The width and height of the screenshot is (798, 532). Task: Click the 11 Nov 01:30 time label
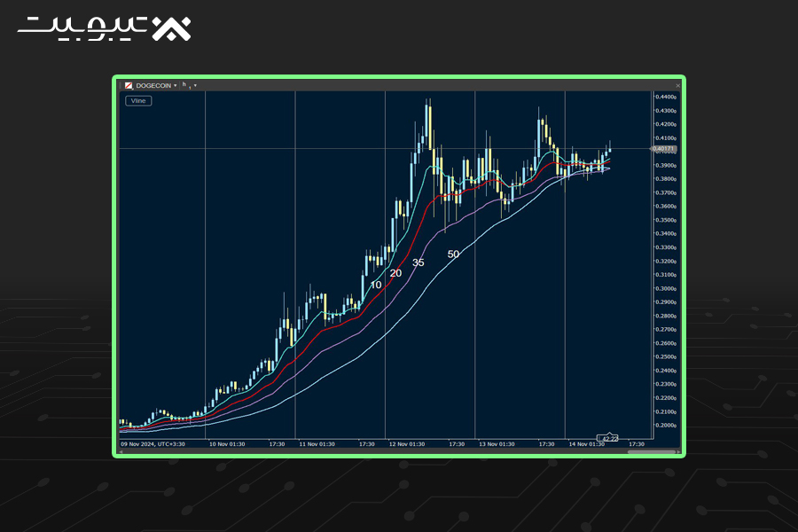pyautogui.click(x=317, y=444)
